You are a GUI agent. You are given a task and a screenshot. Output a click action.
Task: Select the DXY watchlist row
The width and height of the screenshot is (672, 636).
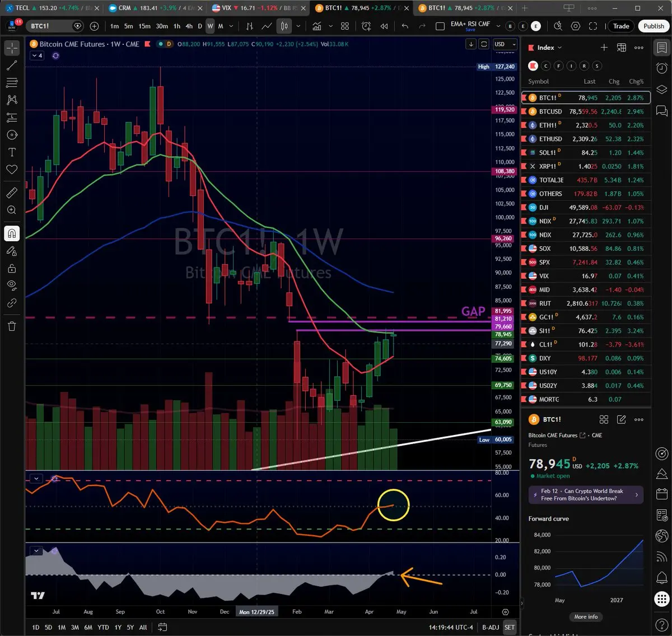(586, 358)
